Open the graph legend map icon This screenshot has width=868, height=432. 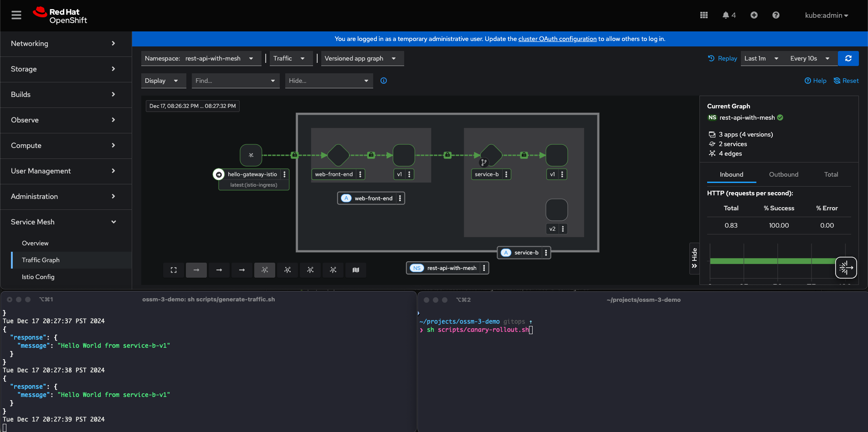[356, 270]
